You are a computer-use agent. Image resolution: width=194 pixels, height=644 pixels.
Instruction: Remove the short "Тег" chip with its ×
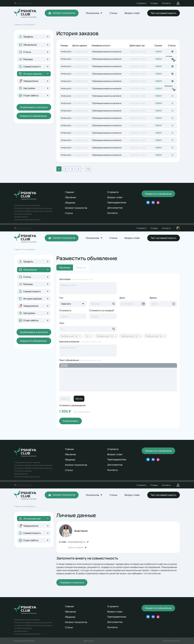(91, 336)
